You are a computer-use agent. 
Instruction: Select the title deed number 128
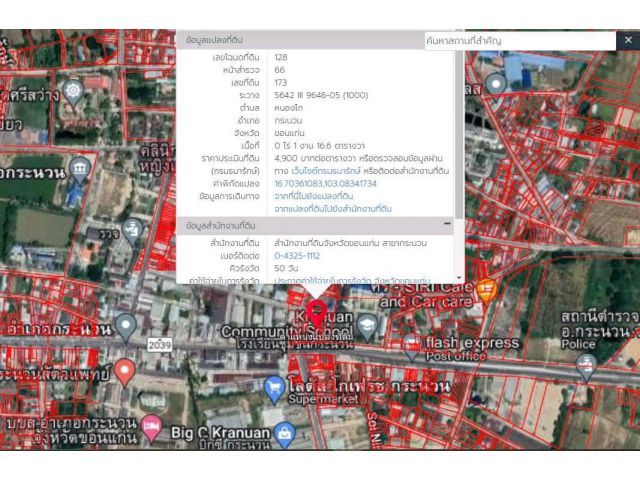tap(281, 57)
